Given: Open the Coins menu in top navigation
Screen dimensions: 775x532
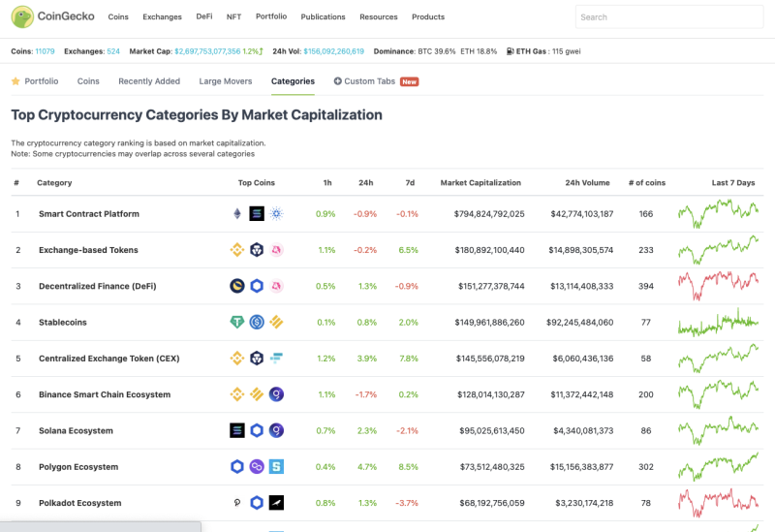Looking at the screenshot, I should (118, 16).
